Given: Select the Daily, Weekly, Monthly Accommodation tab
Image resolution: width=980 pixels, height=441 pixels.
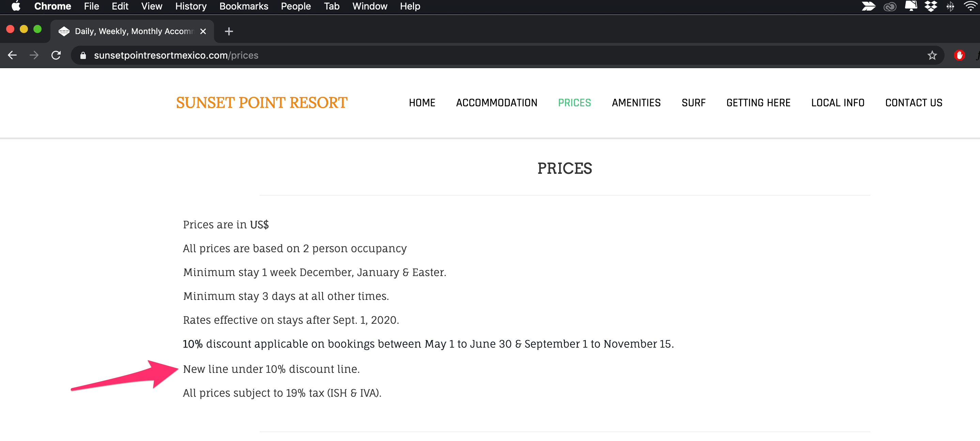Looking at the screenshot, I should tap(132, 31).
